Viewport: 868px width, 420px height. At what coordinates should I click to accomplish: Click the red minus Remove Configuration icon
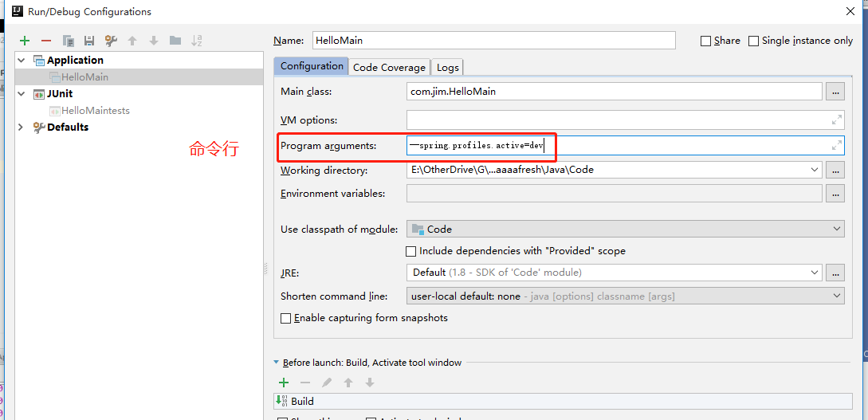[x=46, y=41]
